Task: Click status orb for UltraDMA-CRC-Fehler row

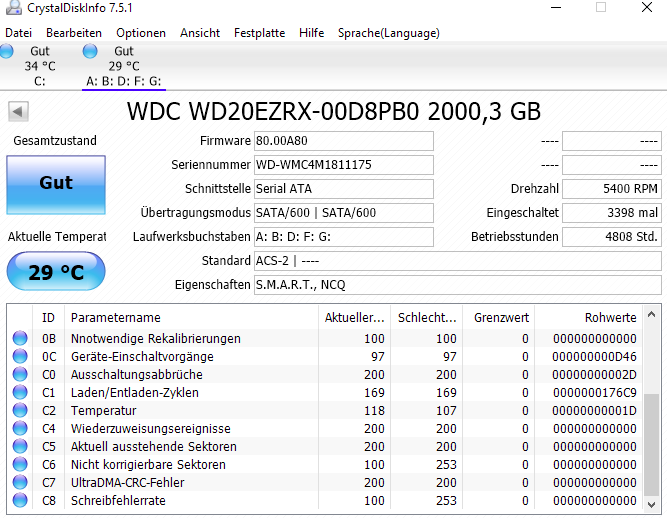Action: tap(20, 482)
